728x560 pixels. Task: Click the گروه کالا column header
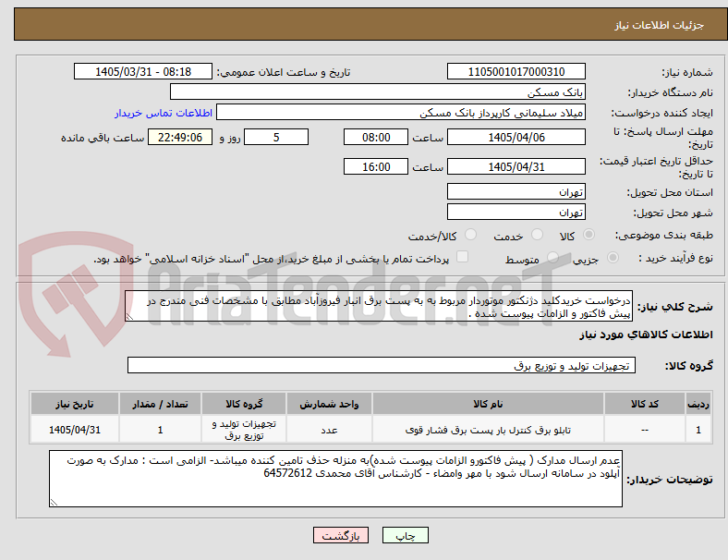(244, 404)
